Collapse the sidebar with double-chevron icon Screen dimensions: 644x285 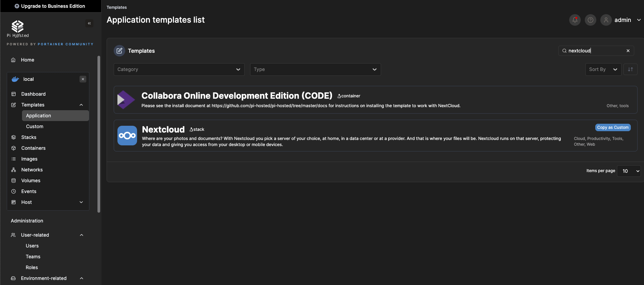click(89, 23)
